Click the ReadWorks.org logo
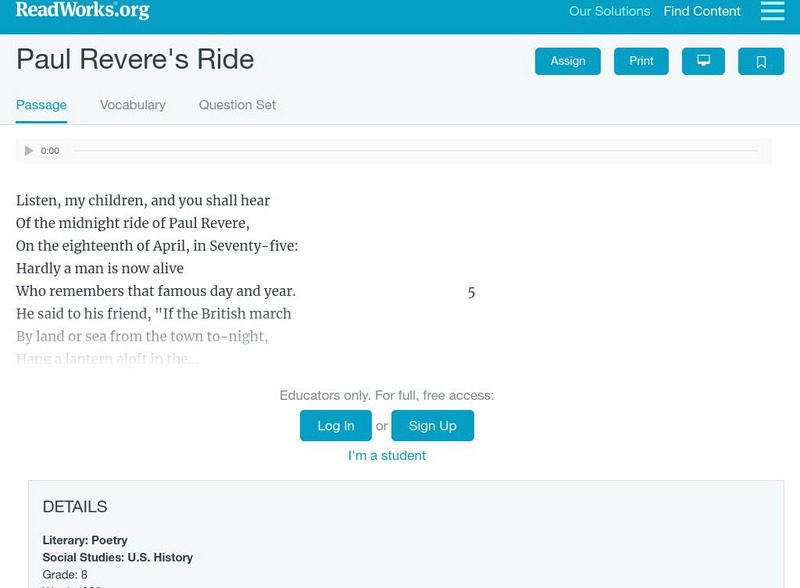800x588 pixels. [82, 11]
